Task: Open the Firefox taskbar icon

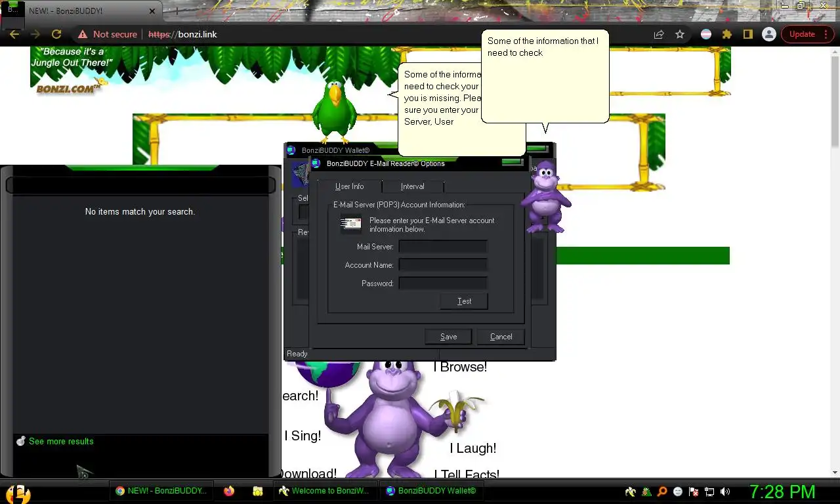Action: [x=228, y=491]
